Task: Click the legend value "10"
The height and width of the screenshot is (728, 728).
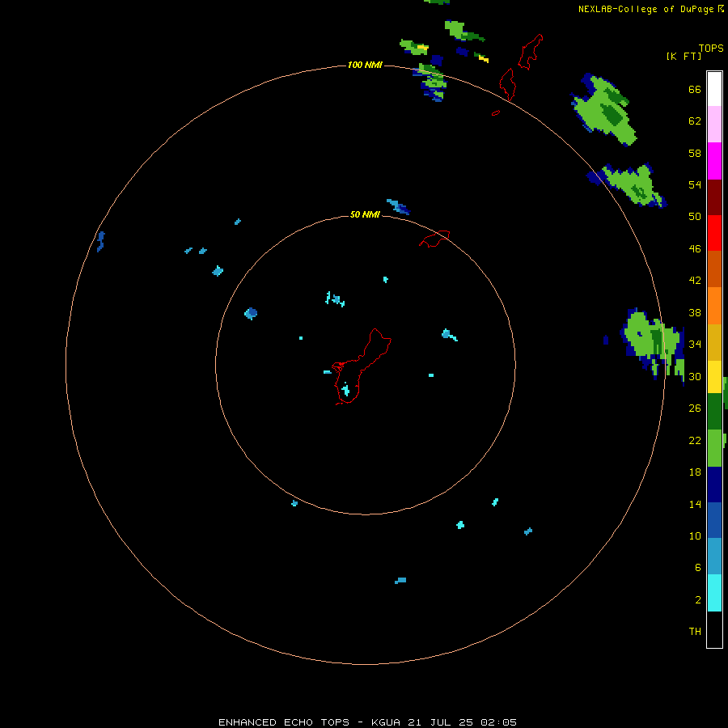Action: coord(695,535)
